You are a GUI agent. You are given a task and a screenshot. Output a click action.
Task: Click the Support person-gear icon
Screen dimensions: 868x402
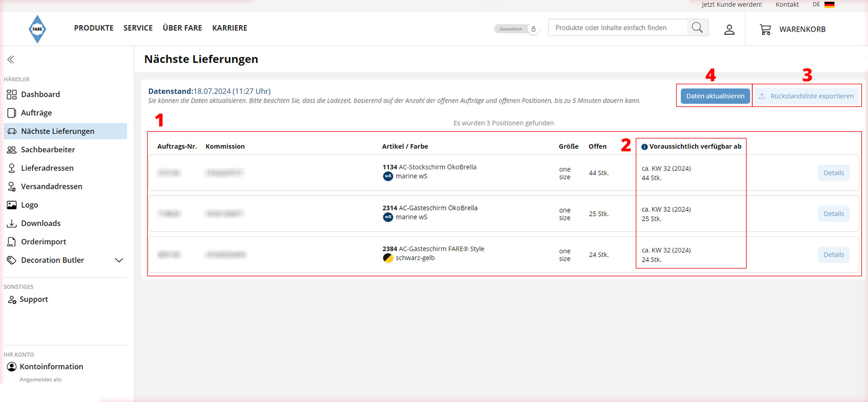point(12,299)
